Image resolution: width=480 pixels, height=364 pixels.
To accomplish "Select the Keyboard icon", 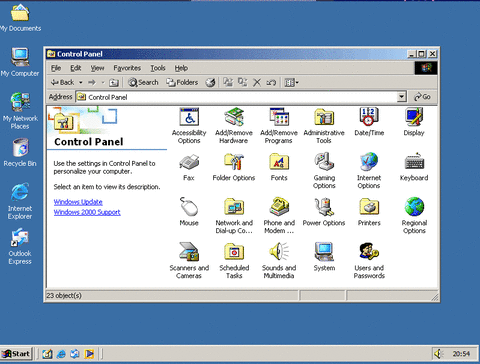I will pos(414,167).
